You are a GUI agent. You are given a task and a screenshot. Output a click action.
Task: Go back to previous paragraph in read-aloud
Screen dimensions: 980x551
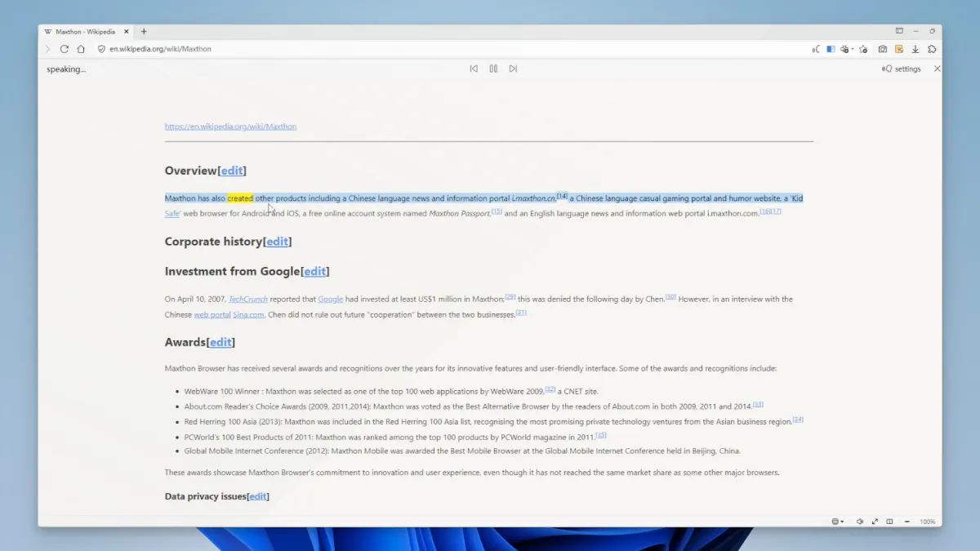pyautogui.click(x=474, y=69)
